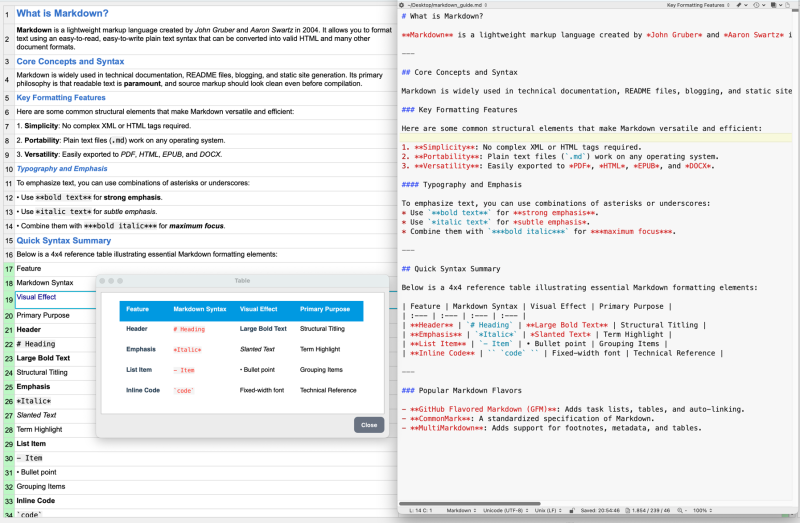Click the Primary Purpose column header in the Table dialog

point(325,309)
